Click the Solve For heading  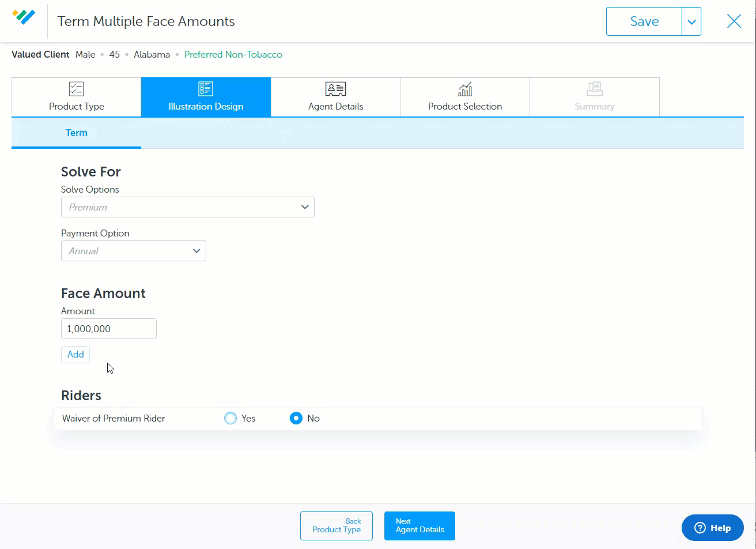(x=91, y=172)
